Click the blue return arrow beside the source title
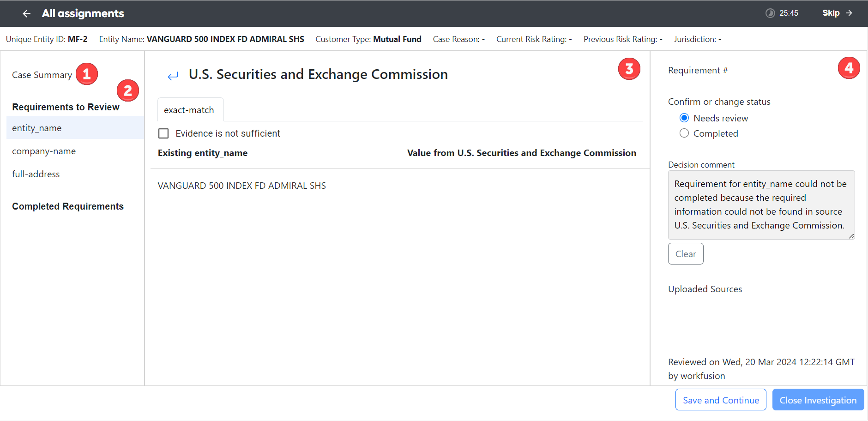This screenshot has height=421, width=868. point(173,76)
